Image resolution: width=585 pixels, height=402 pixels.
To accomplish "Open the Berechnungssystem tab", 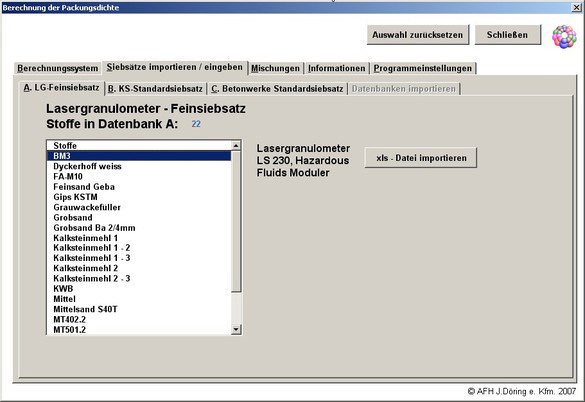I will [57, 68].
